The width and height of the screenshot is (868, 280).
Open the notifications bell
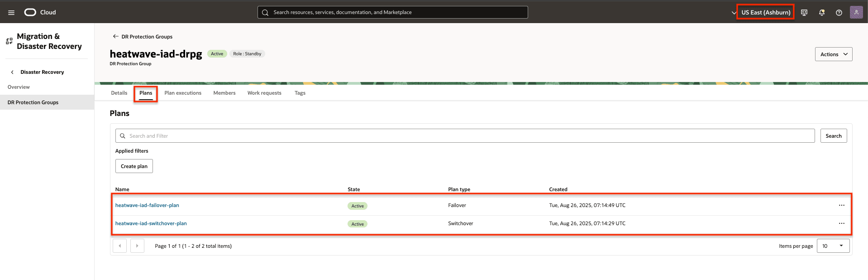pos(822,13)
